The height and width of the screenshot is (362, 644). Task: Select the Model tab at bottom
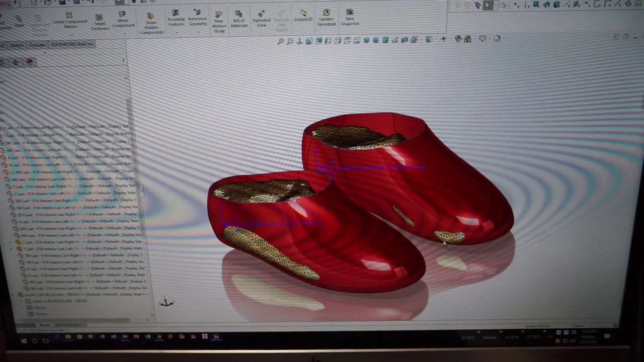(45, 325)
